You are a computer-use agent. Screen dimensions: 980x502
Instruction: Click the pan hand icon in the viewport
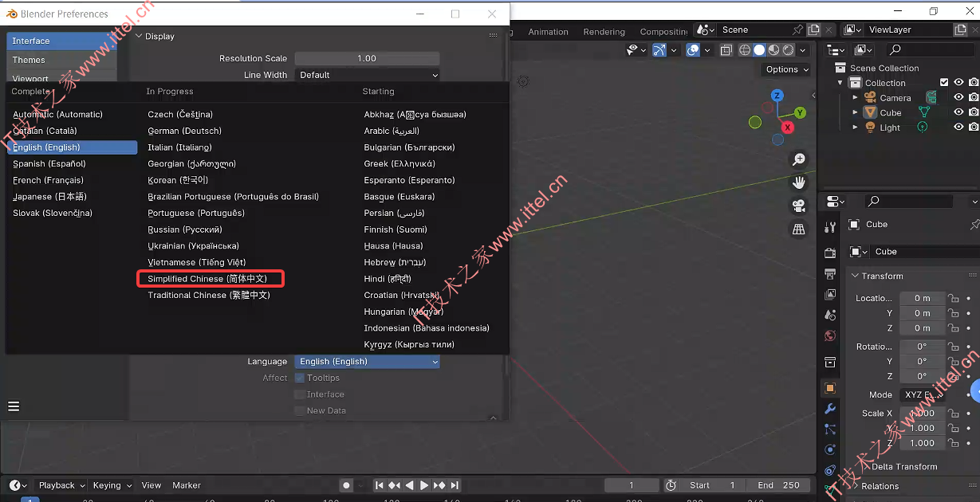pyautogui.click(x=799, y=182)
